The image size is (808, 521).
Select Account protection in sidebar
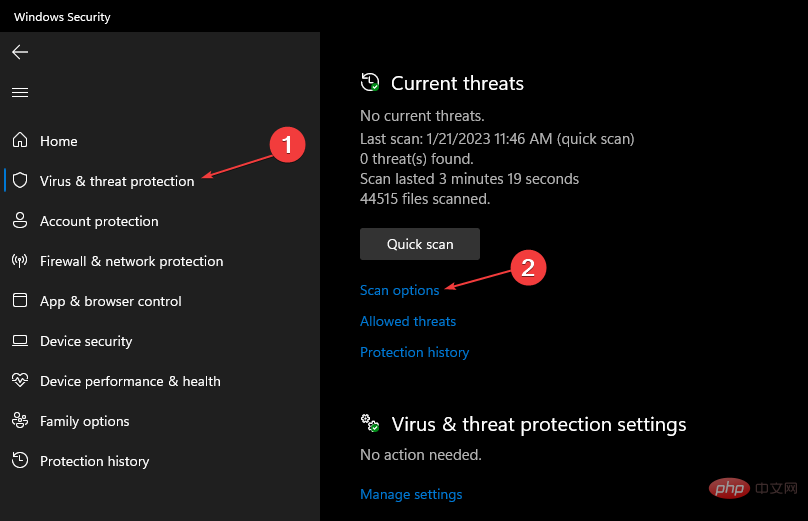coord(99,222)
